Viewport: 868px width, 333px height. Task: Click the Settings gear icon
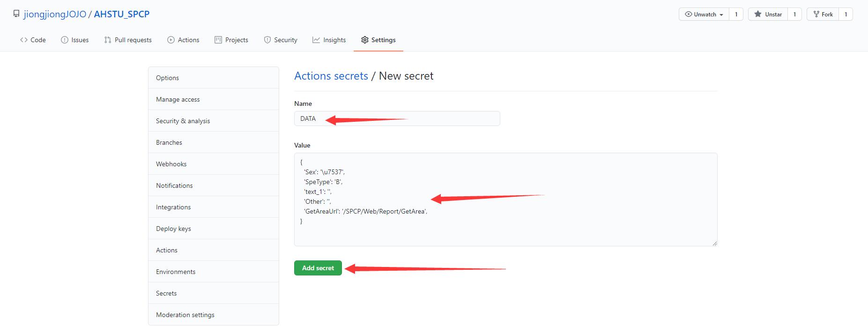point(365,40)
